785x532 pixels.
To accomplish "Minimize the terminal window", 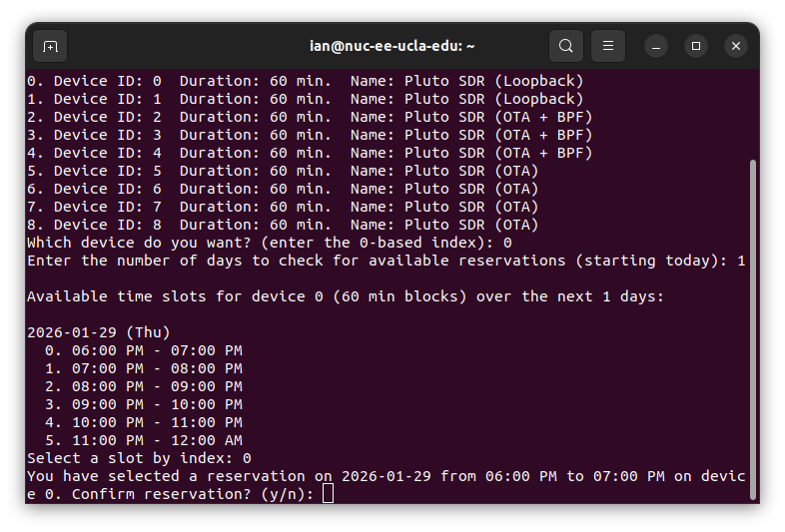I will point(656,46).
